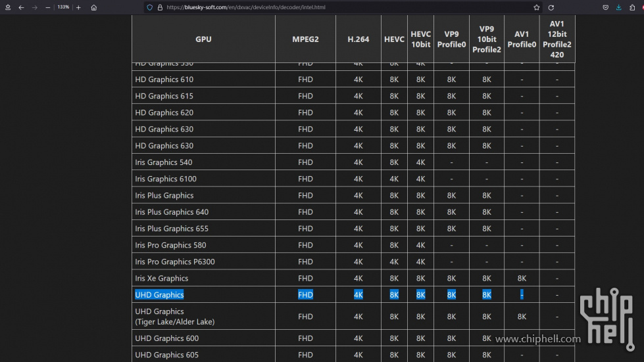
Task: Click the Iris Pro Graphics 580 cell
Action: point(203,245)
